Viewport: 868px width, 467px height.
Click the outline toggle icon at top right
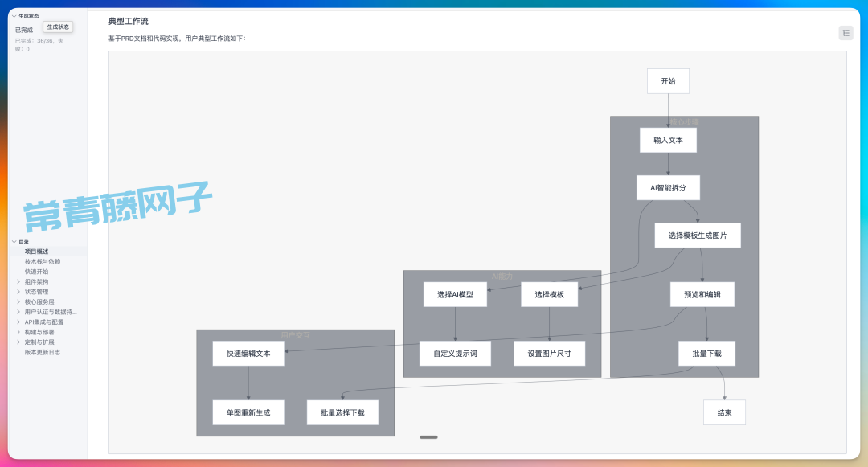coord(845,33)
